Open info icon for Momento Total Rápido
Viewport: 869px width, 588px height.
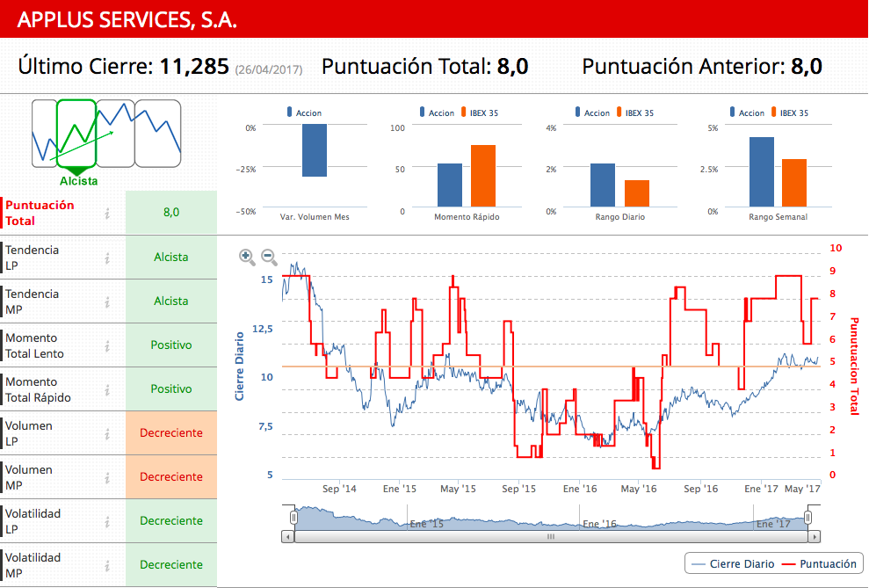tap(107, 389)
